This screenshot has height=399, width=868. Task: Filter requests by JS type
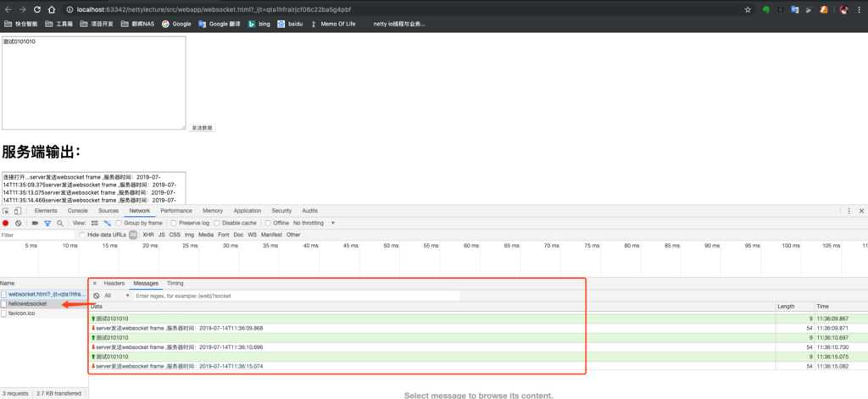162,235
